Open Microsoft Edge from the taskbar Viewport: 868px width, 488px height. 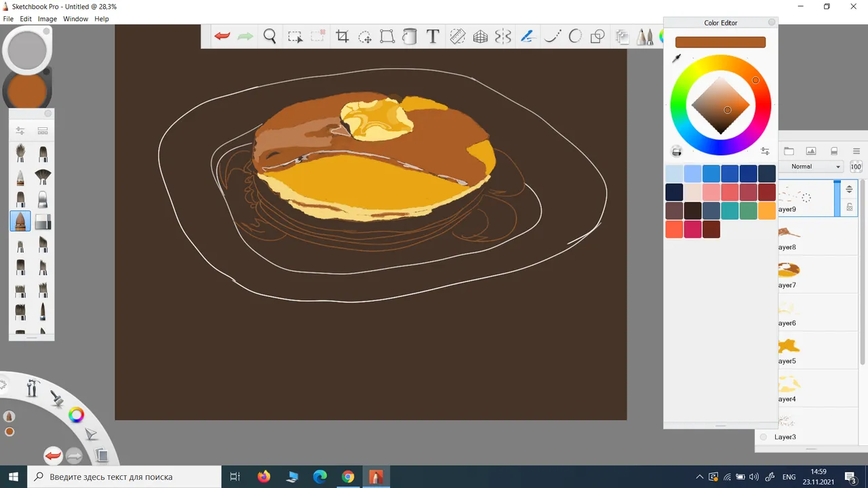[320, 476]
